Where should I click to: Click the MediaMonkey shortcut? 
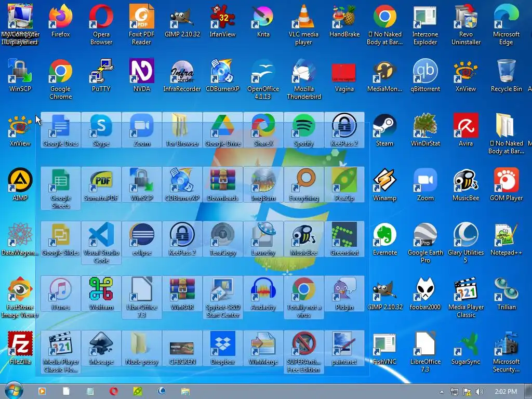[385, 75]
